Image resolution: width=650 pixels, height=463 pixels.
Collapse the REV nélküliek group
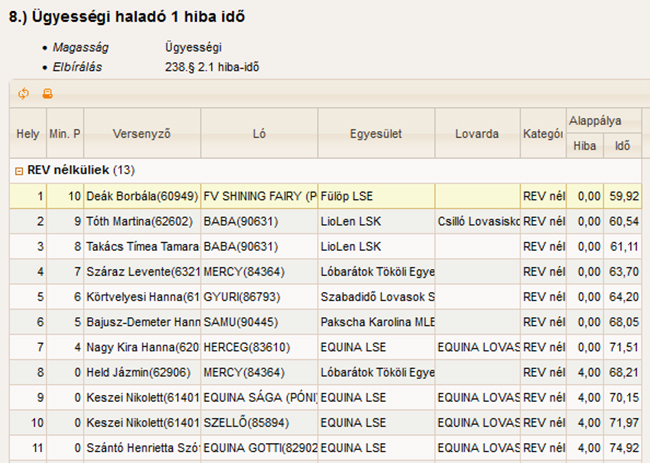(19, 170)
